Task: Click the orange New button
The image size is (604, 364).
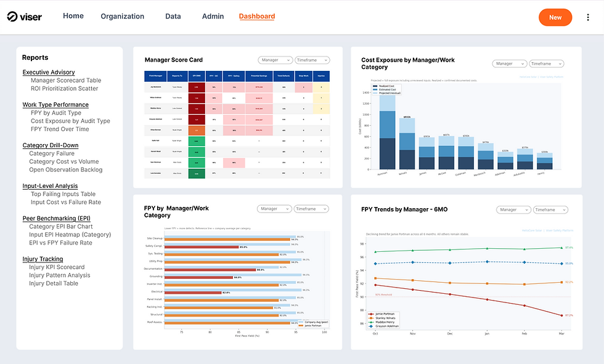Action: click(x=555, y=17)
